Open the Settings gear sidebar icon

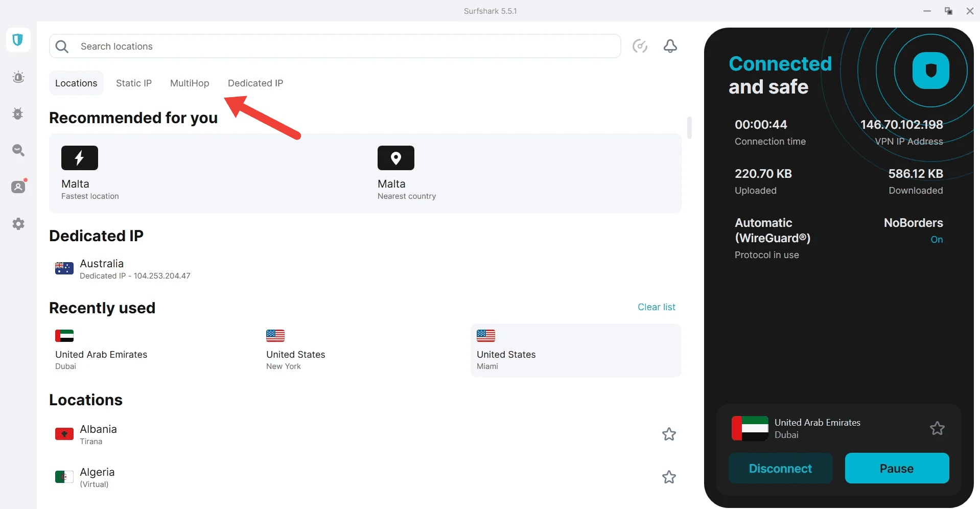[x=18, y=224]
